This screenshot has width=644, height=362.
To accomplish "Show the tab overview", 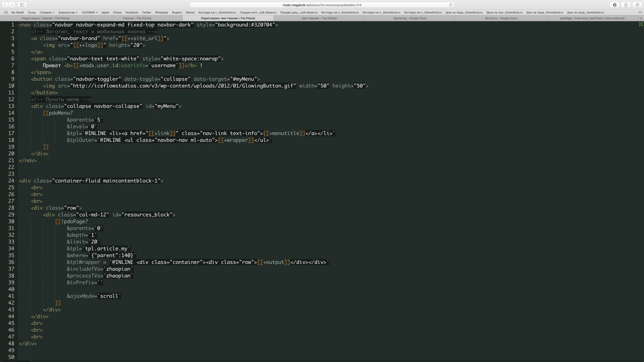I will tap(637, 5).
